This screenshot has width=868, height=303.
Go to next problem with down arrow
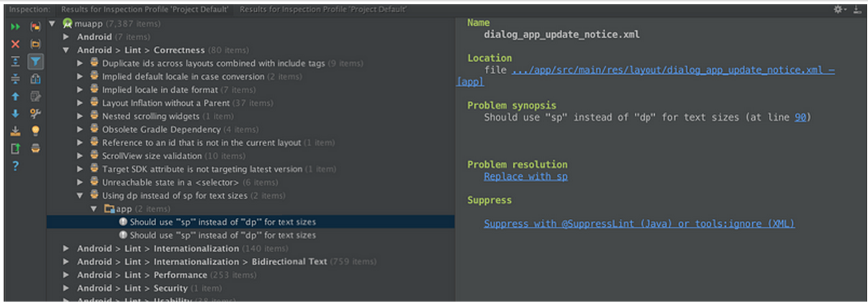click(x=15, y=114)
